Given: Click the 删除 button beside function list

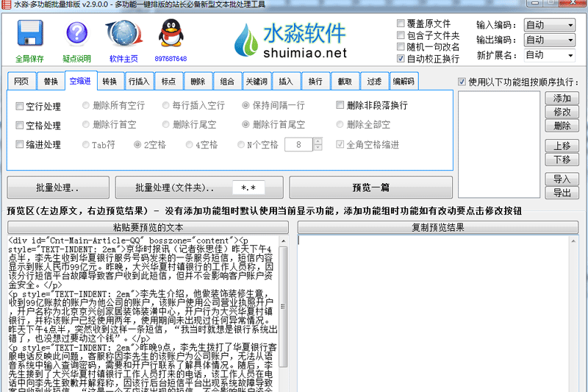Looking at the screenshot, I should coord(562,126).
